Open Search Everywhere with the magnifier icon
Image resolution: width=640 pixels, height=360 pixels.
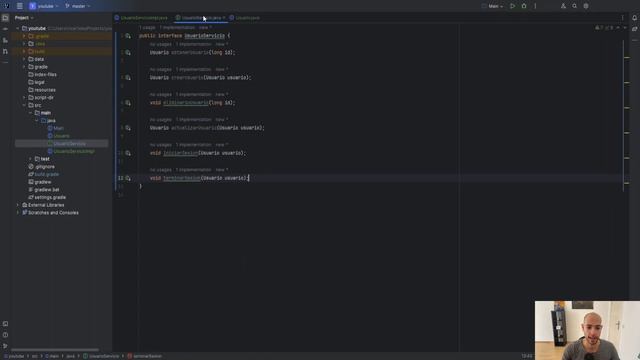tap(574, 6)
